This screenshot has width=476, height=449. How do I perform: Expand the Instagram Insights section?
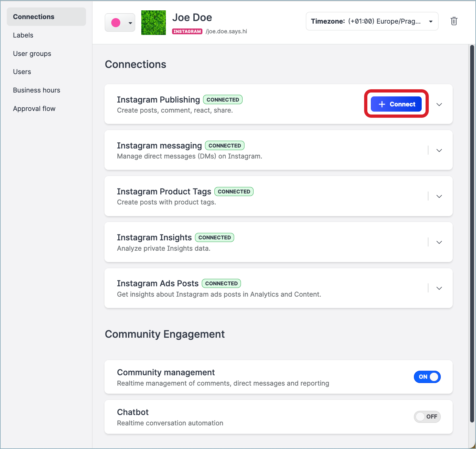[x=439, y=242]
